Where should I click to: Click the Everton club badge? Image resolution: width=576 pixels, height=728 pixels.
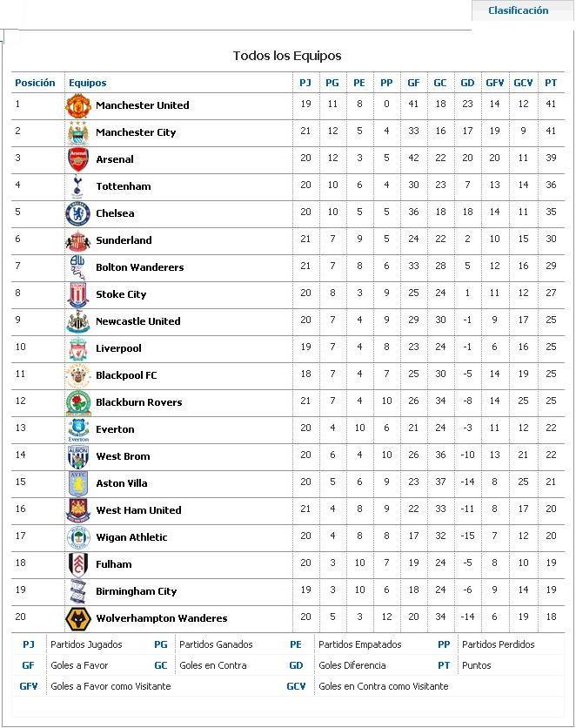78,429
